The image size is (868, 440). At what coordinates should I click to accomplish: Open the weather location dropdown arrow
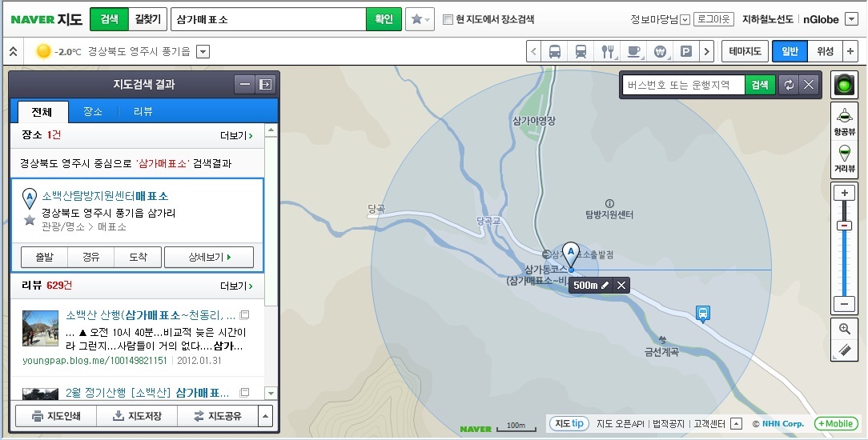tap(203, 52)
